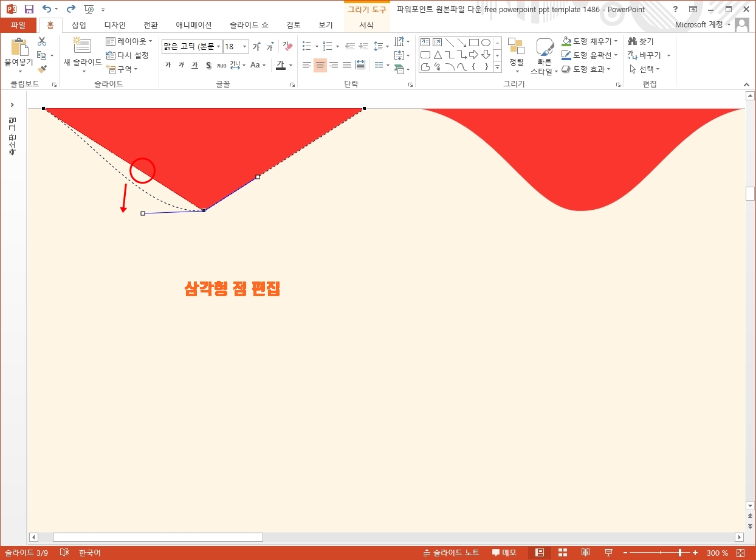Toggle bold formatting
Screen dimensions: 756x560
168,65
